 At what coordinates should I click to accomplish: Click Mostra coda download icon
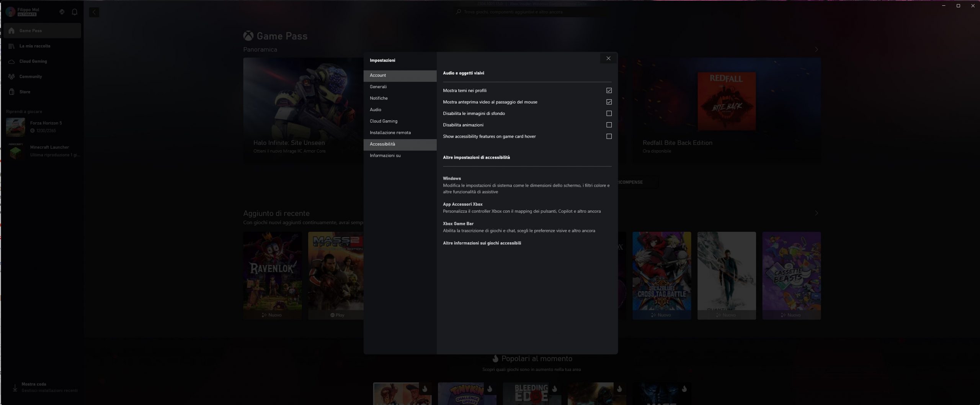[15, 388]
